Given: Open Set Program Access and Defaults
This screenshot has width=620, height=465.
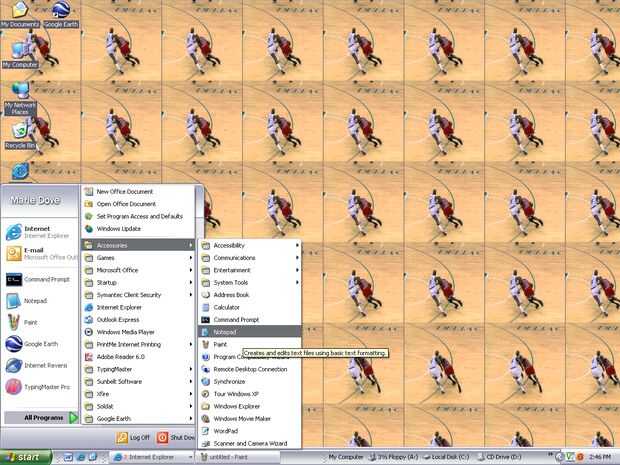Looking at the screenshot, I should click(x=138, y=216).
